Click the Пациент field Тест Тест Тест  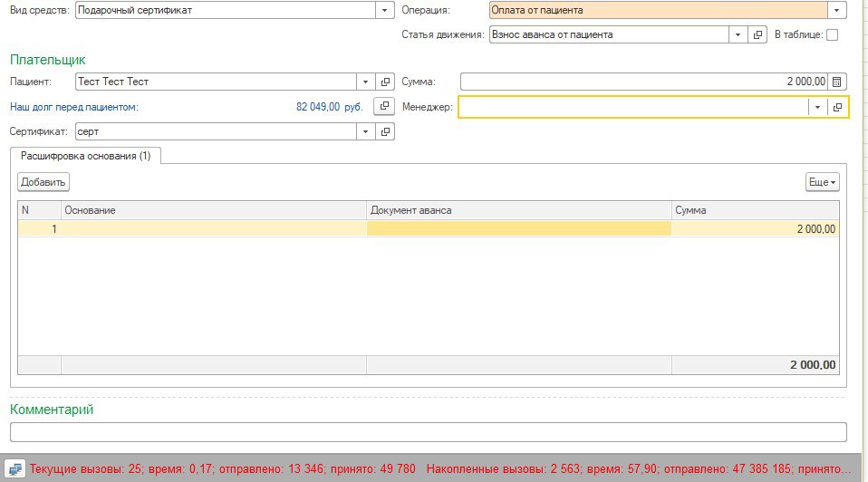click(216, 82)
